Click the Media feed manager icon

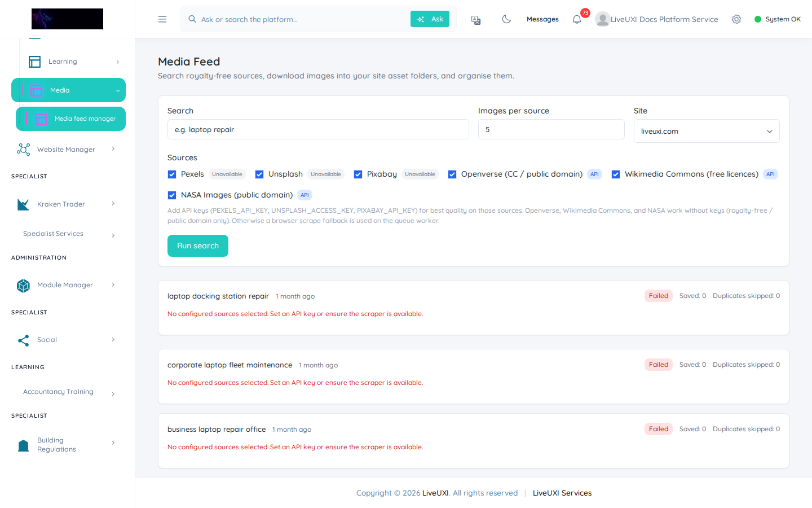(41, 119)
